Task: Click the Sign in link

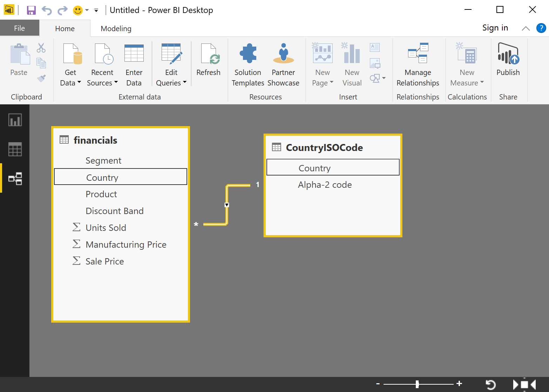Action: click(x=495, y=27)
